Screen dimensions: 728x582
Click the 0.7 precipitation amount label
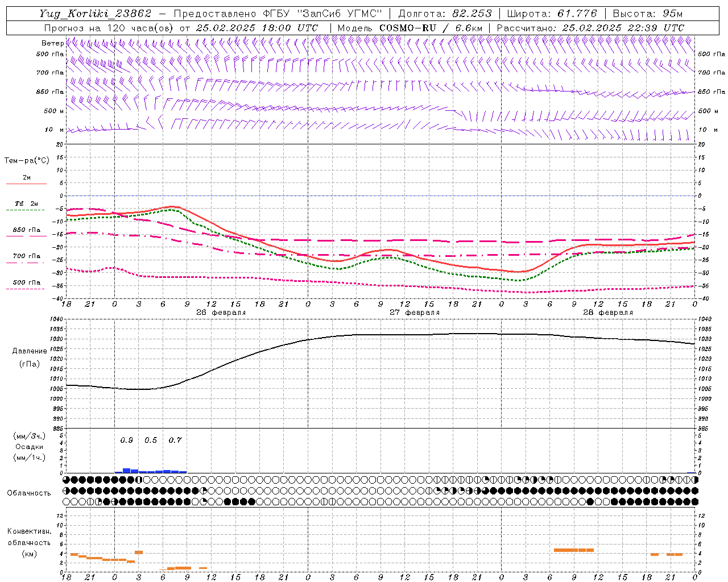point(175,440)
